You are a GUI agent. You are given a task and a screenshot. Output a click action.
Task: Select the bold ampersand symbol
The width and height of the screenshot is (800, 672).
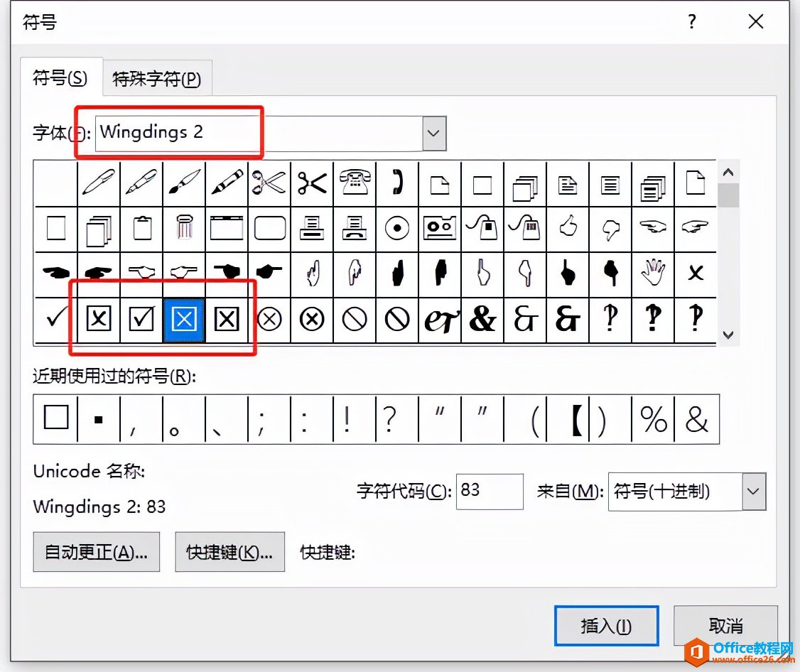click(482, 318)
